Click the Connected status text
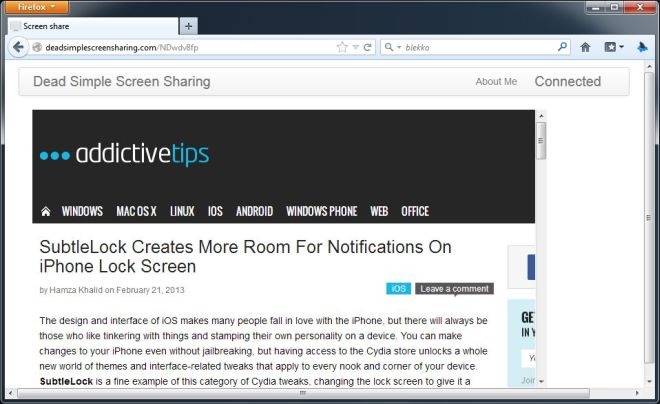The width and height of the screenshot is (660, 404). point(567,81)
